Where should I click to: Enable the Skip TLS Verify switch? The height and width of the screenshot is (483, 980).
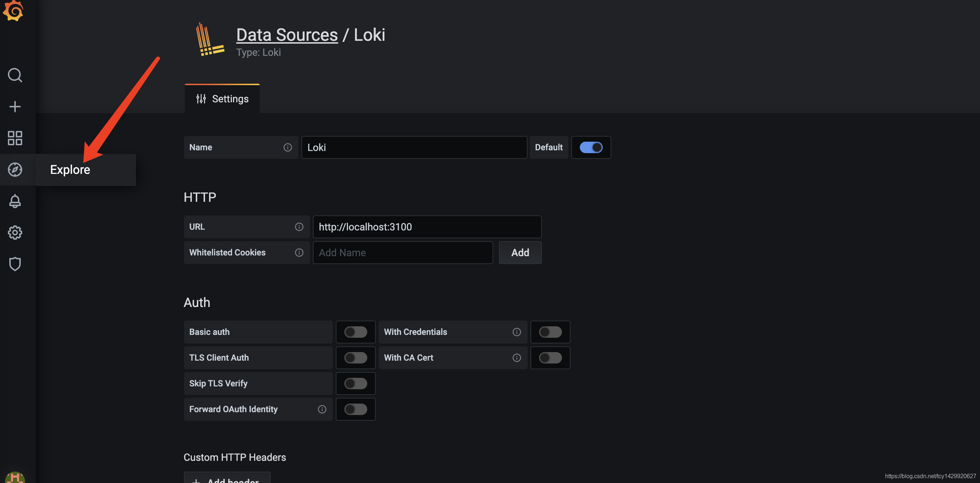tap(355, 383)
